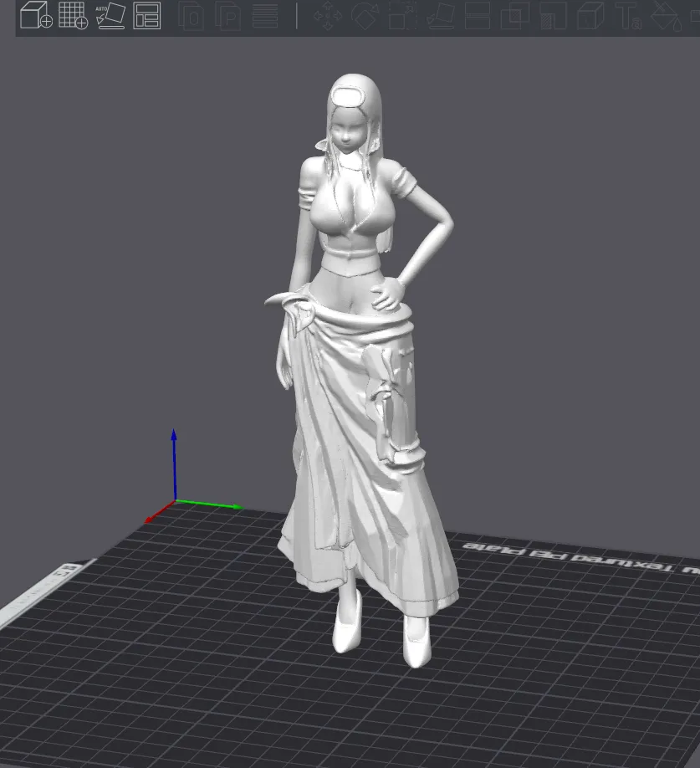
Task: Open the Support painting tool
Action: [552, 17]
